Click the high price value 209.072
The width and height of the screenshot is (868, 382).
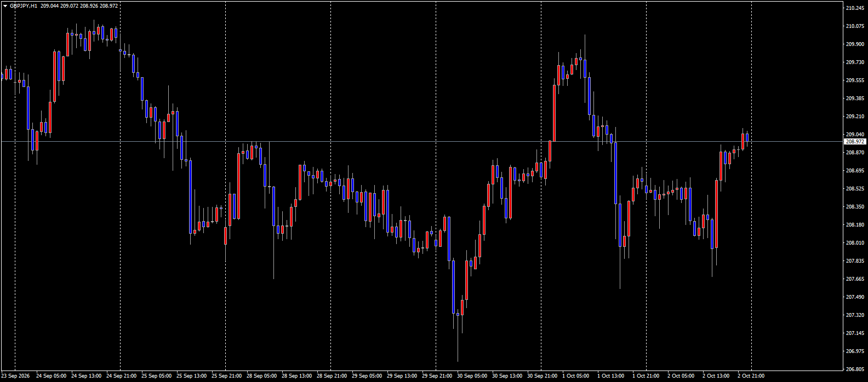click(x=69, y=5)
